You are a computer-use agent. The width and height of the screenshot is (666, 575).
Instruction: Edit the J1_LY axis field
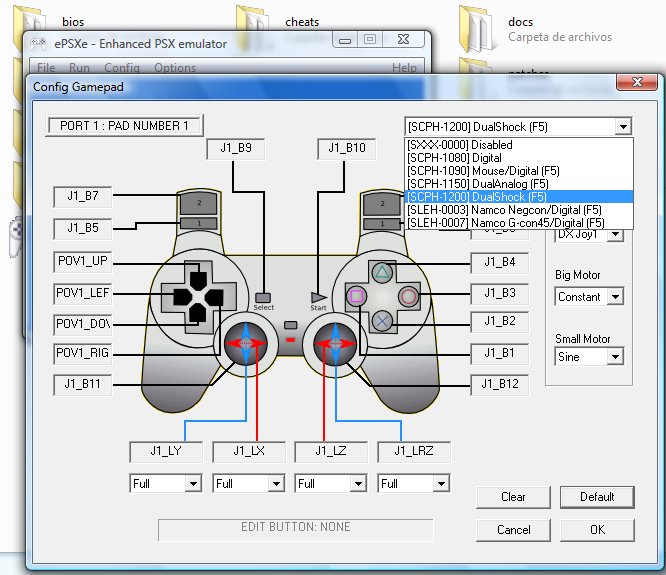(x=166, y=452)
